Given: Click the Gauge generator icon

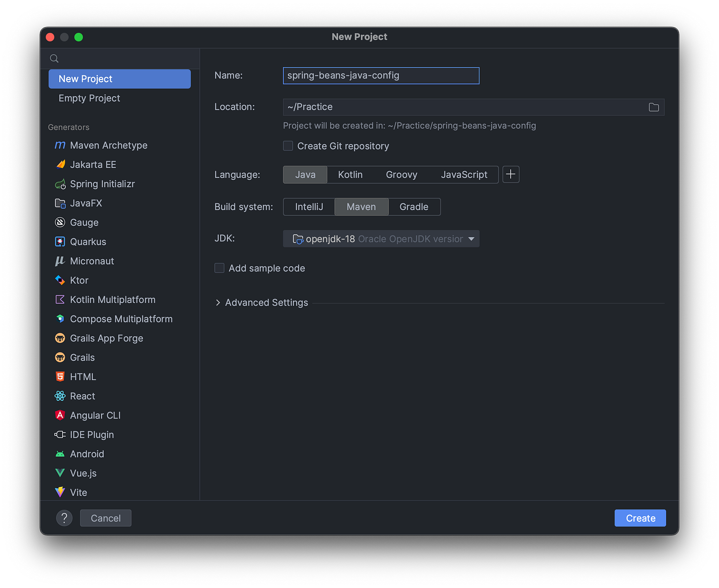Looking at the screenshot, I should [60, 222].
